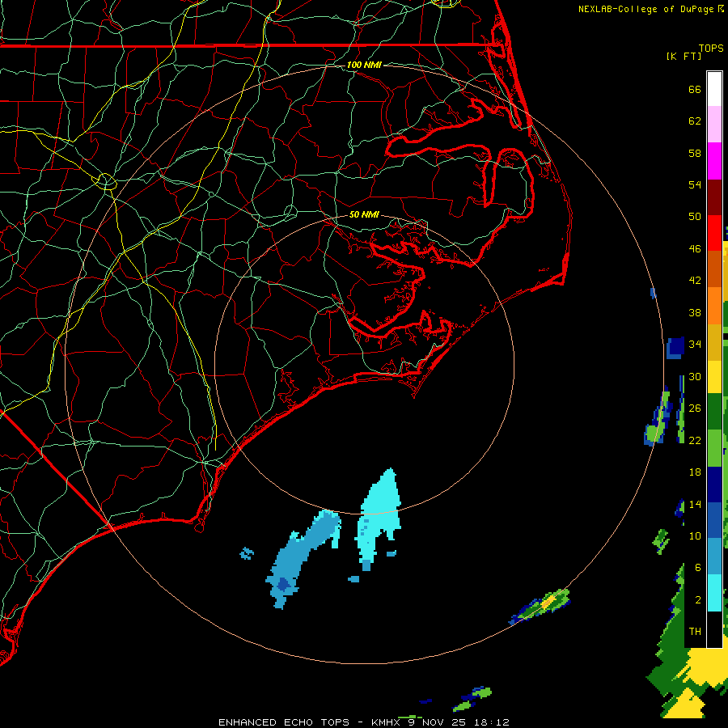Viewport: 728px width, 728px height.
Task: Click the "NEXLAB-College of DuPage" text
Action: (x=647, y=9)
